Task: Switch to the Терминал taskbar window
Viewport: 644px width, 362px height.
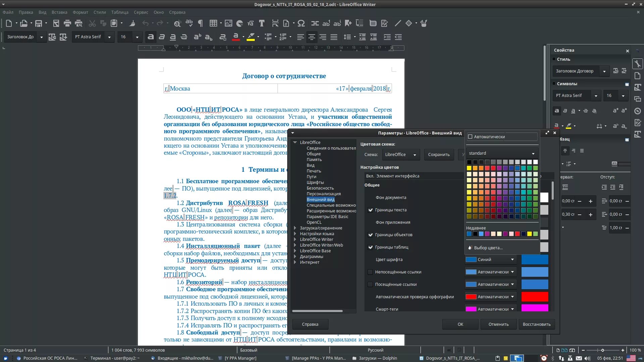Action: (x=112, y=358)
